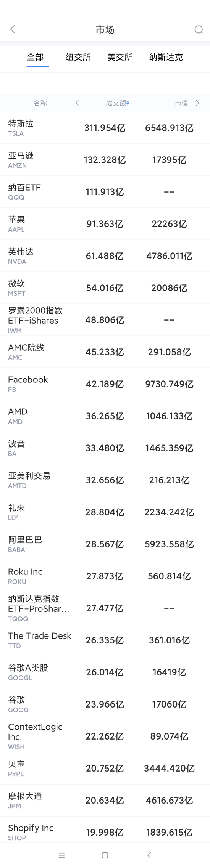Screen dimensions: 210x868
Task: Open the 特斯拉 TSLA stock row
Action: point(105,128)
